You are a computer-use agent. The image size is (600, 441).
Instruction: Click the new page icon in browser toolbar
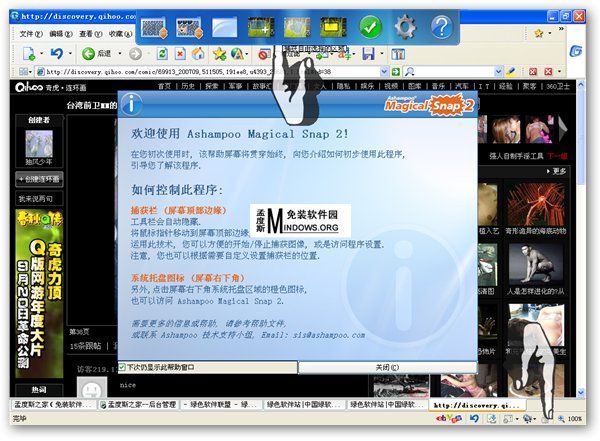click(x=29, y=54)
